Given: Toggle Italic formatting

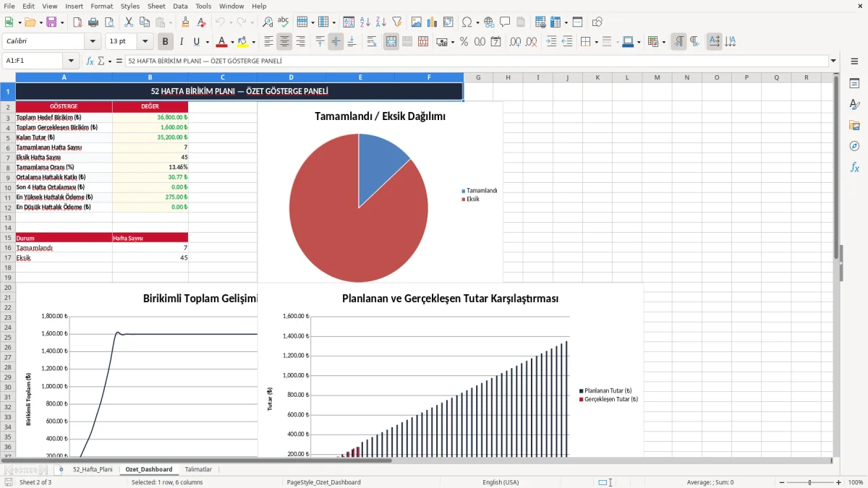Looking at the screenshot, I should [182, 42].
